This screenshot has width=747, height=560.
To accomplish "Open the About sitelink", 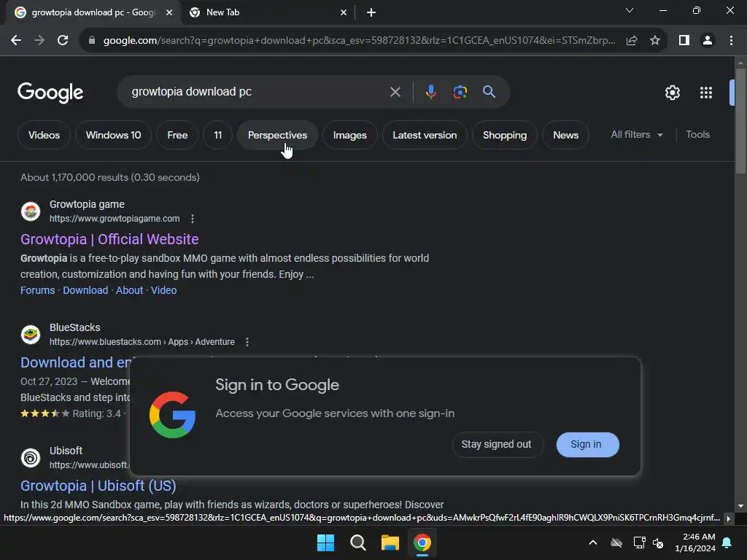I will 130,290.
